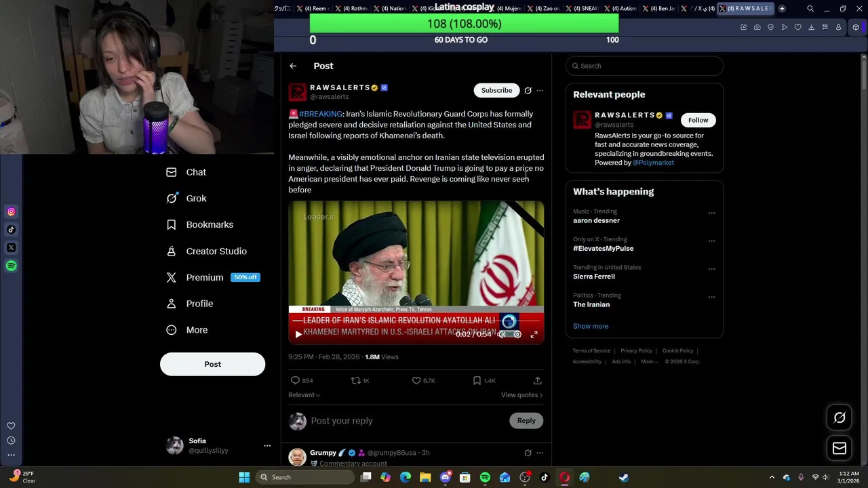Open the Opera sidebar heart icon

click(11, 426)
